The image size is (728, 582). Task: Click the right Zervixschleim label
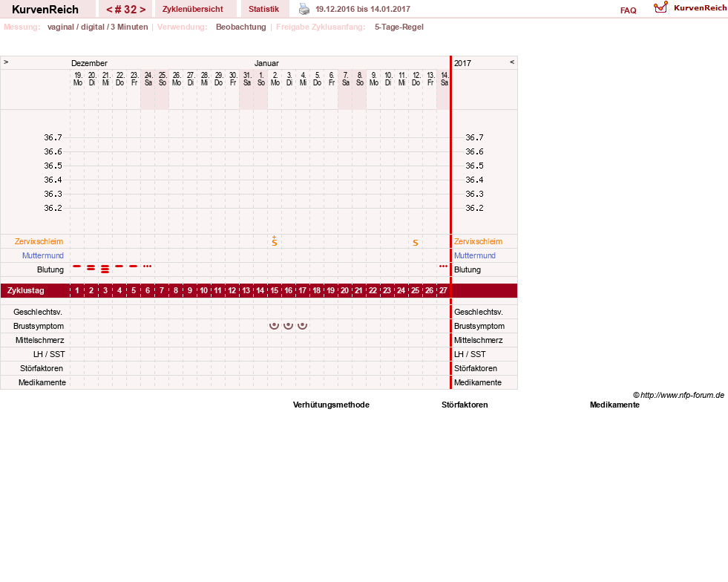click(478, 241)
